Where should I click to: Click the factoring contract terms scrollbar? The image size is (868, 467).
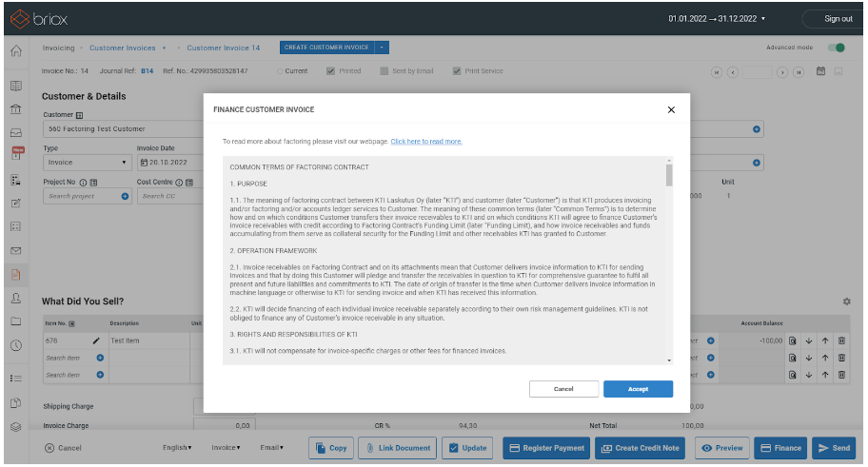pyautogui.click(x=669, y=174)
